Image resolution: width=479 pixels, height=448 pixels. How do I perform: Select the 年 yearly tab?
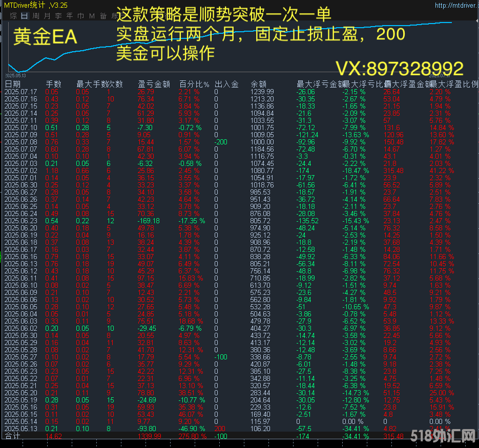pos(70,16)
